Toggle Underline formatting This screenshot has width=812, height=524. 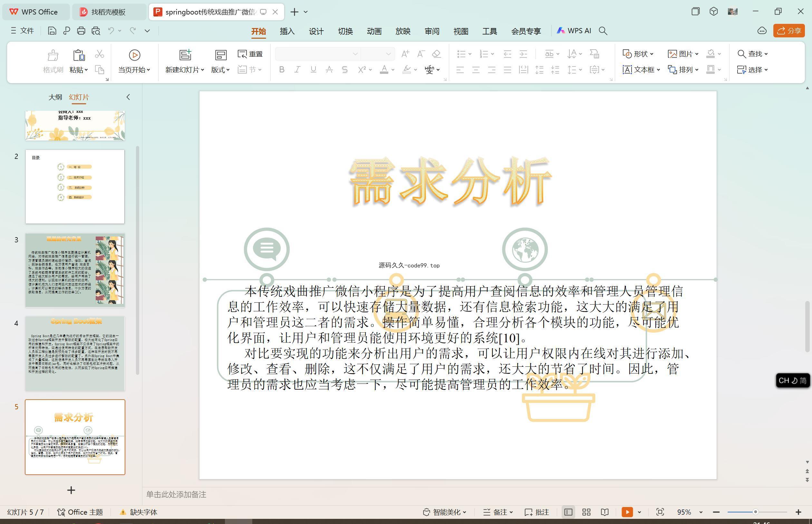click(x=313, y=70)
